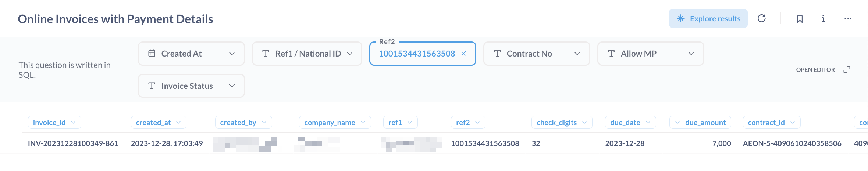This screenshot has width=868, height=171.
Task: Bookmark this question
Action: coord(800,19)
